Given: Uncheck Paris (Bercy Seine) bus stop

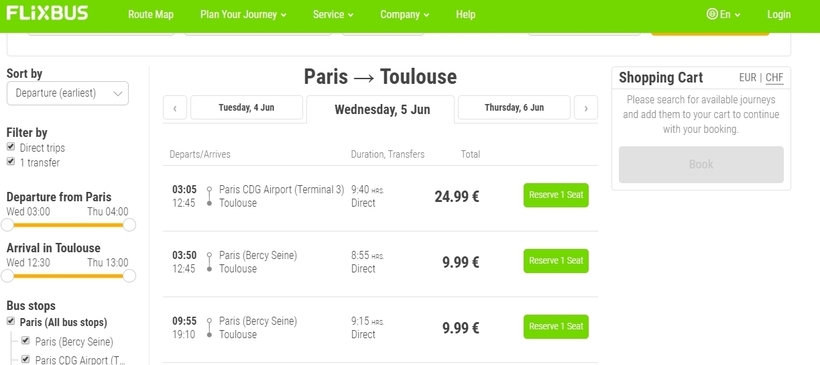Looking at the screenshot, I should pos(26,341).
